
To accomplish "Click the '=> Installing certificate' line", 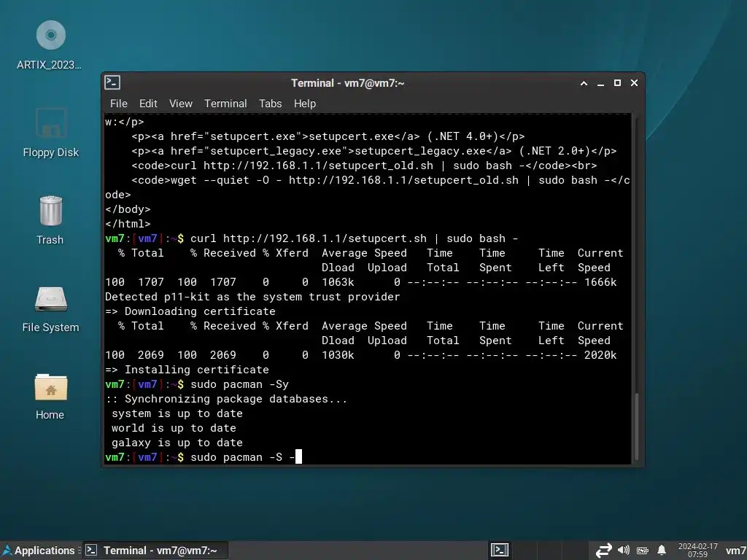I will tap(187, 370).
